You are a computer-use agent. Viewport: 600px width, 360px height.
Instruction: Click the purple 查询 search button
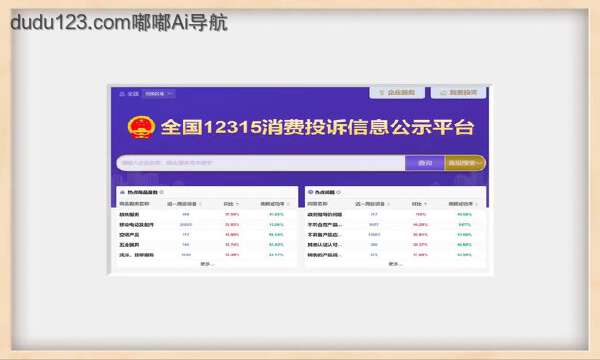click(x=425, y=163)
